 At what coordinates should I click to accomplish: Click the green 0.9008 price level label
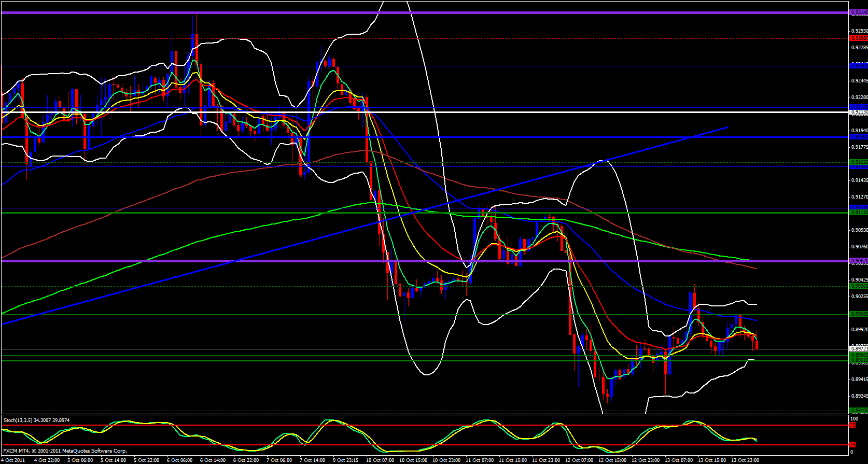pos(858,314)
